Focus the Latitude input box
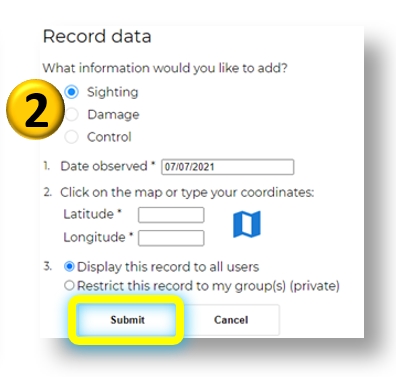This screenshot has width=396, height=377. pyautogui.click(x=171, y=215)
